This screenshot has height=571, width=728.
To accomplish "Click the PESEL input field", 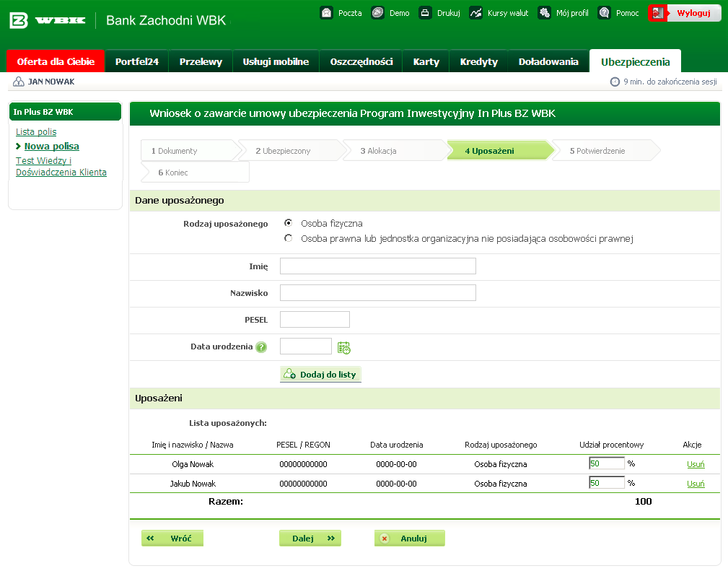I will tap(315, 320).
